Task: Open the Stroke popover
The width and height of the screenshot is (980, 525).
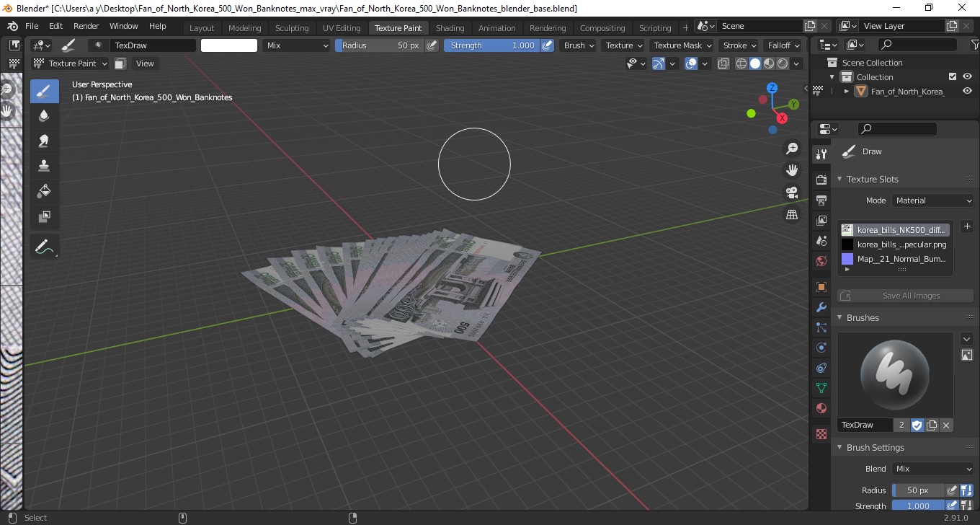Action: pyautogui.click(x=739, y=45)
